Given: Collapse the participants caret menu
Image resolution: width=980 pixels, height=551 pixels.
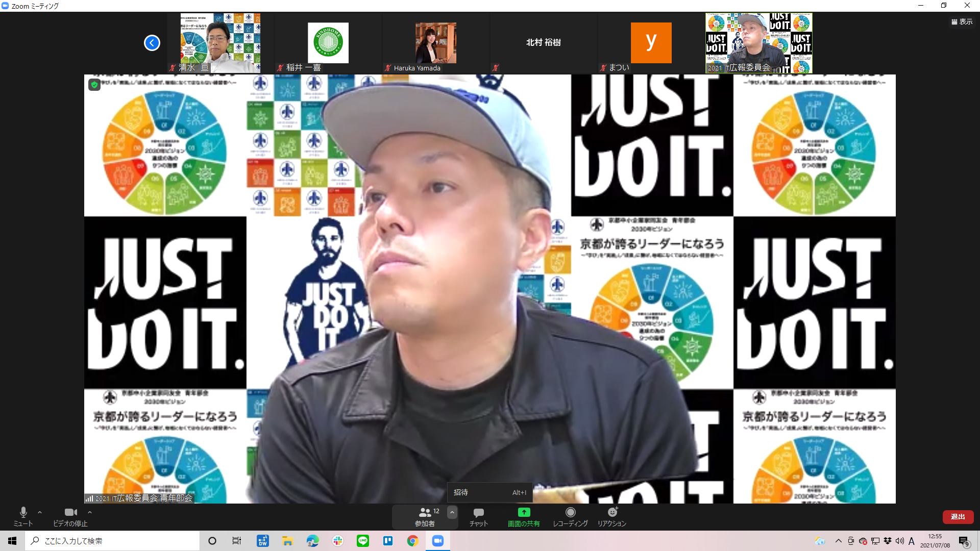Looking at the screenshot, I should [x=452, y=512].
